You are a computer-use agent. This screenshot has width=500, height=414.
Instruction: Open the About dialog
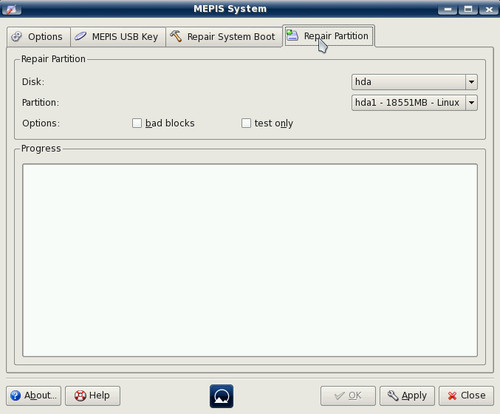click(34, 396)
